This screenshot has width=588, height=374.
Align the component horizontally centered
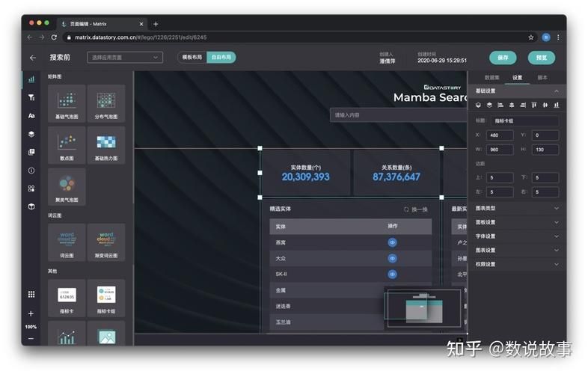point(512,105)
